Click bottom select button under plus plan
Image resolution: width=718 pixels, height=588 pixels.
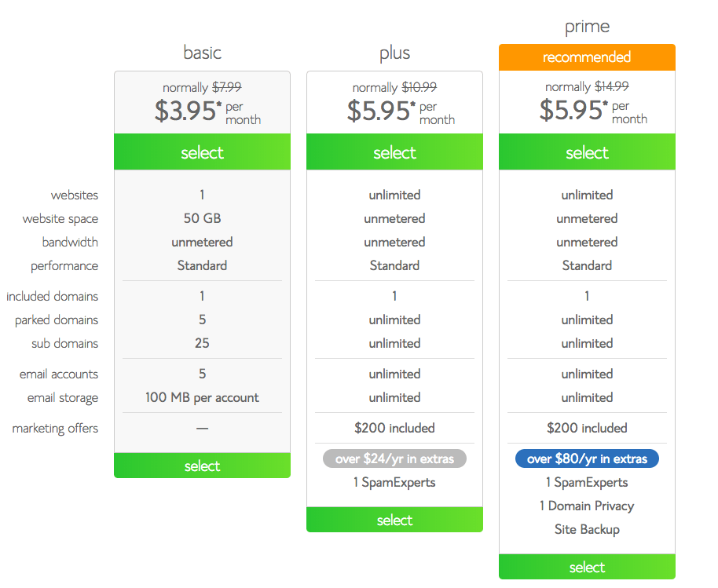(x=394, y=520)
